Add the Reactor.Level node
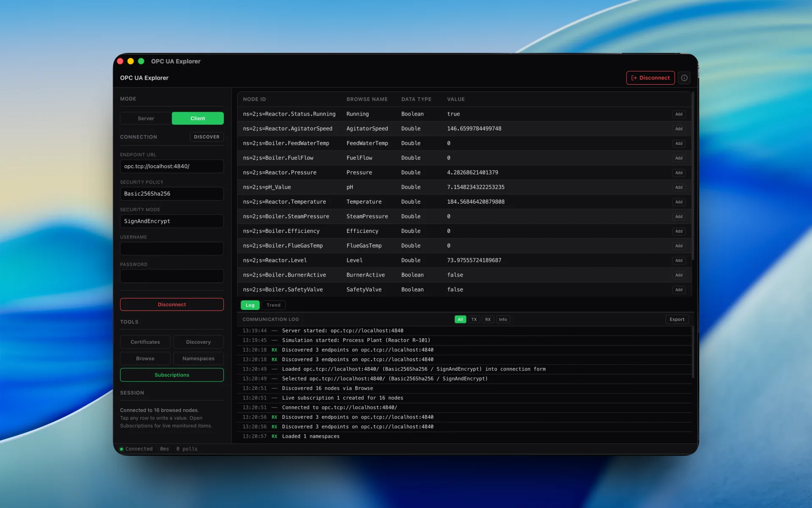The height and width of the screenshot is (508, 812). tap(679, 260)
